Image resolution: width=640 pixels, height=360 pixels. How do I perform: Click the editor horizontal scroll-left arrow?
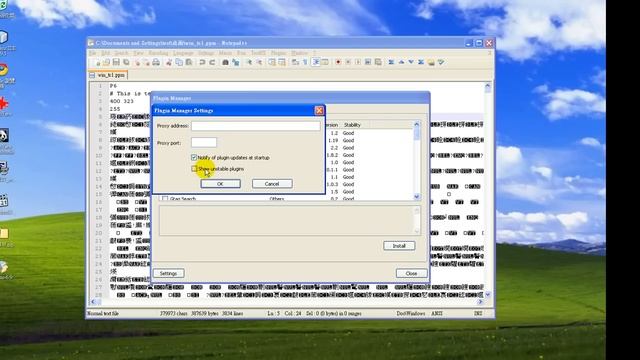pyautogui.click(x=93, y=302)
